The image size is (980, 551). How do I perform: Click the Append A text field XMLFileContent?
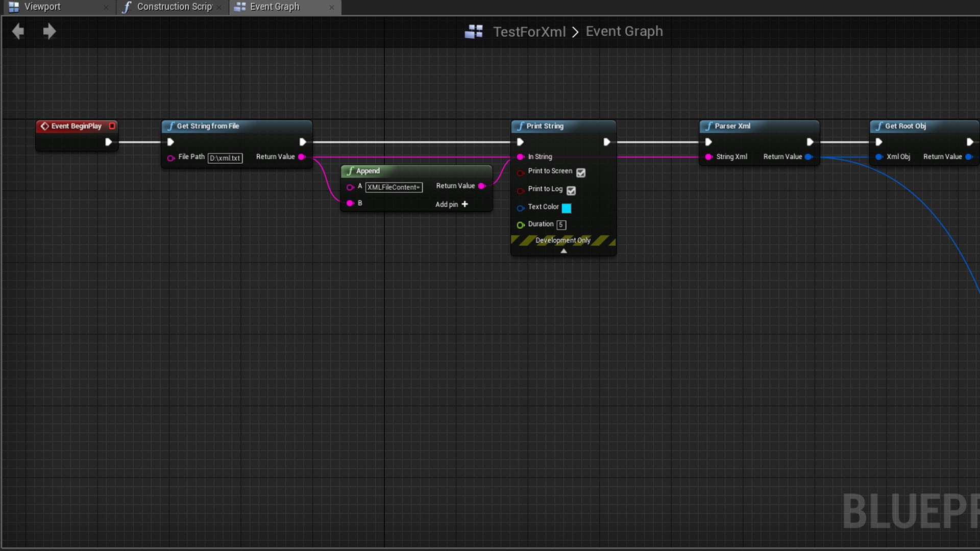pos(394,187)
